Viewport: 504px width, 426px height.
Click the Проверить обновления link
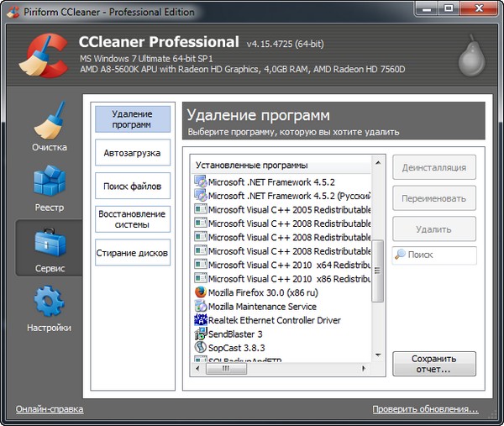click(425, 410)
